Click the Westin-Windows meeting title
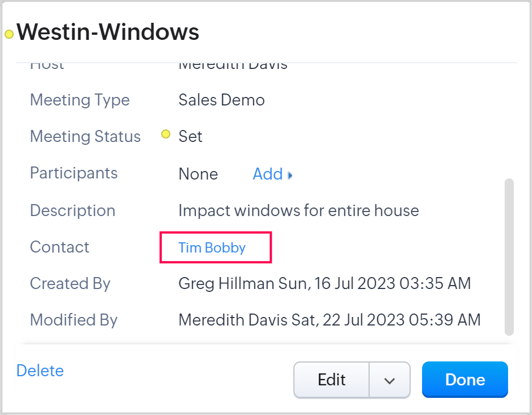This screenshot has height=415, width=532. click(x=108, y=32)
